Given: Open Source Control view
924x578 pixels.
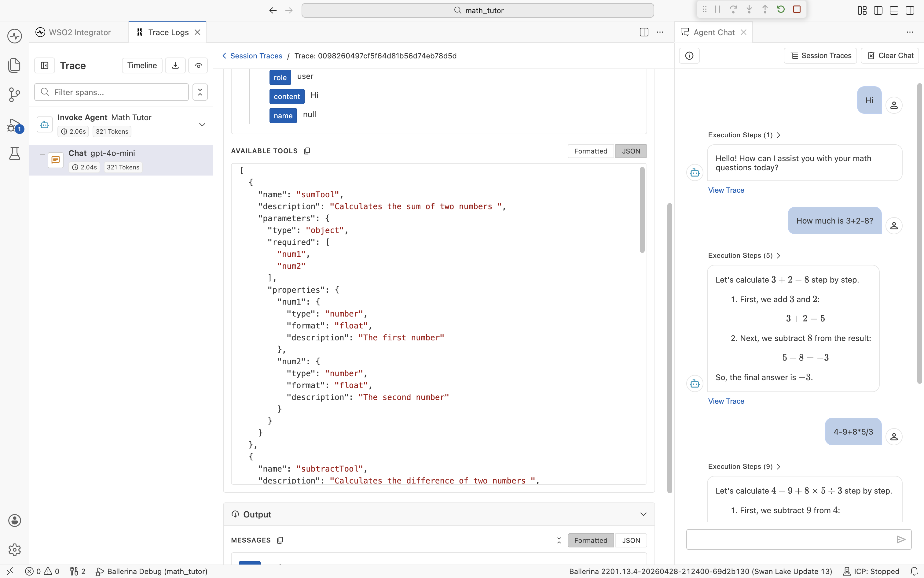Looking at the screenshot, I should click(x=14, y=94).
